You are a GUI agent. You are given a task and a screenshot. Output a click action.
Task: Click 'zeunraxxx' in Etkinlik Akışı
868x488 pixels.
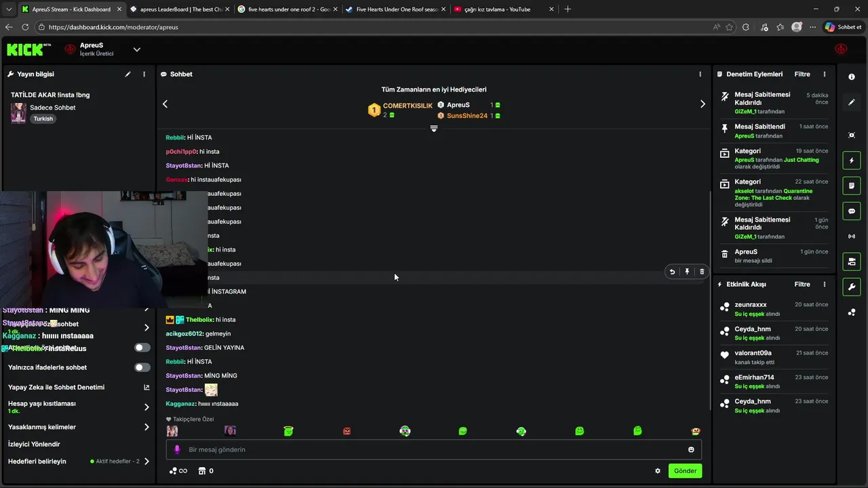pos(750,305)
